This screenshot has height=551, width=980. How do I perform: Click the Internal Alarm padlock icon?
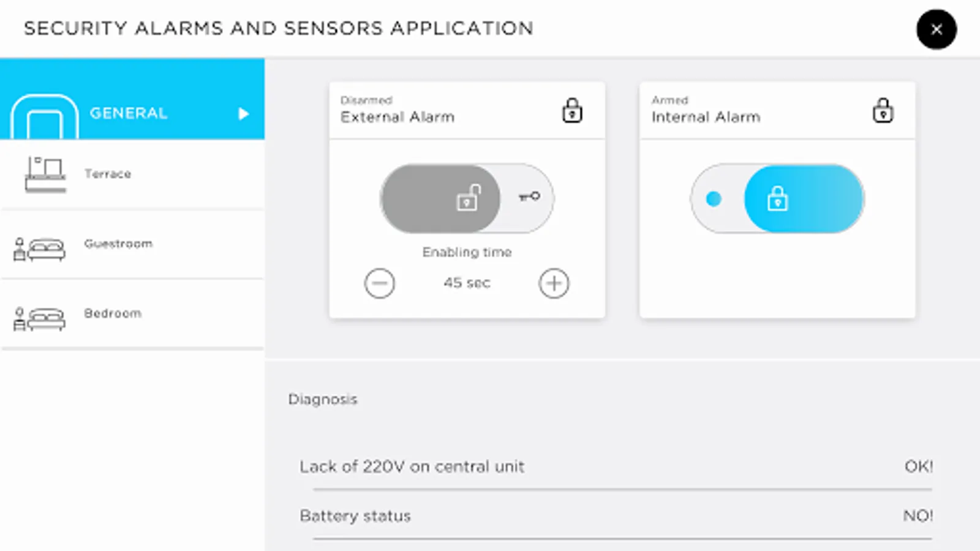(x=883, y=111)
